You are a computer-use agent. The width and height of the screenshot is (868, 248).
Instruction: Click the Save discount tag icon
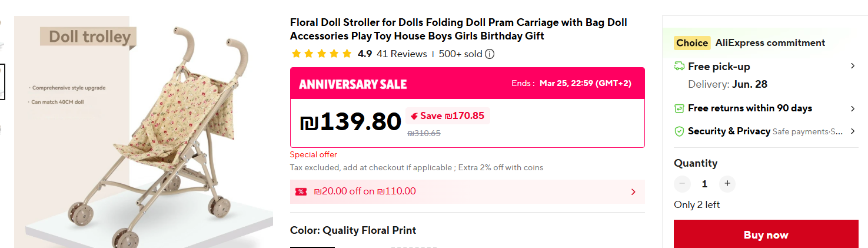[x=414, y=116]
